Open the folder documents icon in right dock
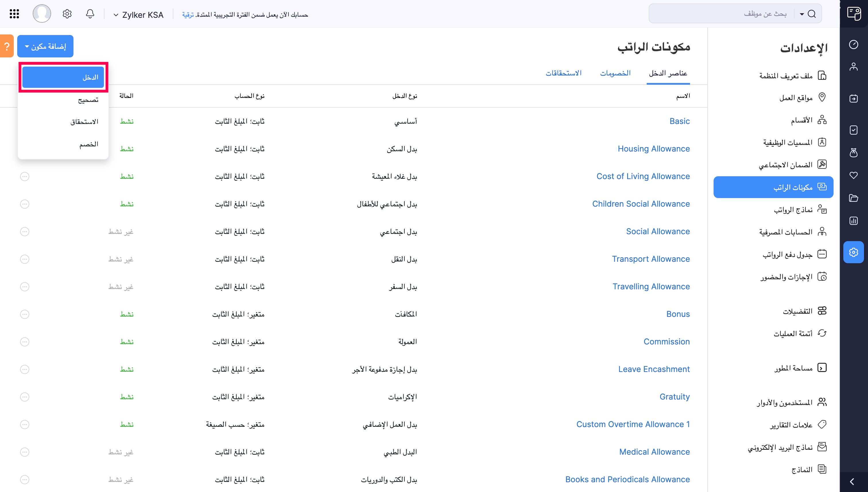Screen dimensions: 868x492 pos(854,198)
